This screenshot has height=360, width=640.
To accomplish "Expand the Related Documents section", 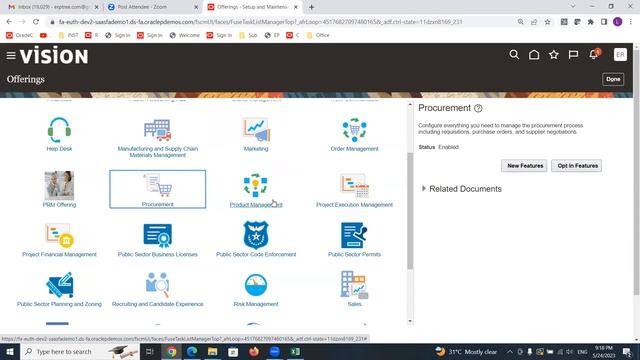I will click(x=424, y=189).
